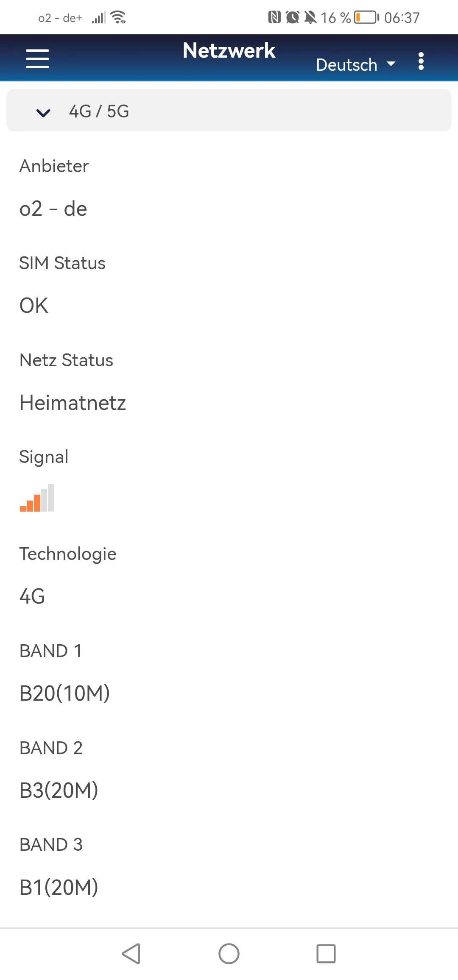Tap the B20(10M) band 1 value

click(x=65, y=693)
